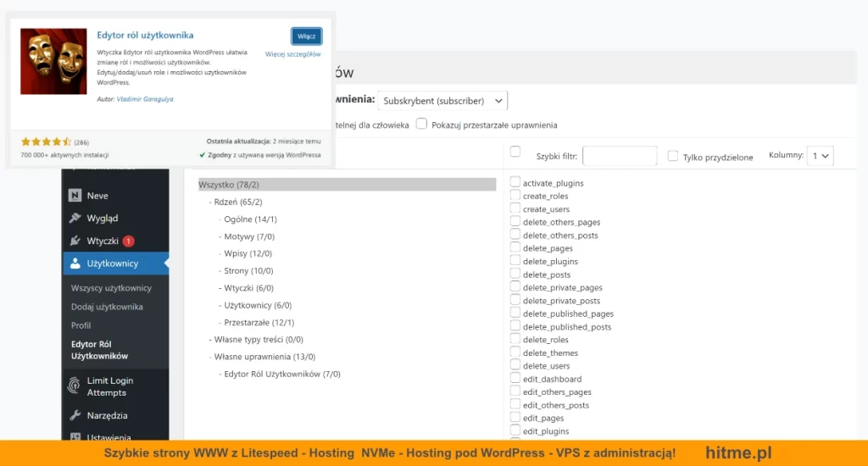Check the Pokazuj przestarzałe uprawnienia box
Viewport: 868px width, 466px height.
click(421, 124)
